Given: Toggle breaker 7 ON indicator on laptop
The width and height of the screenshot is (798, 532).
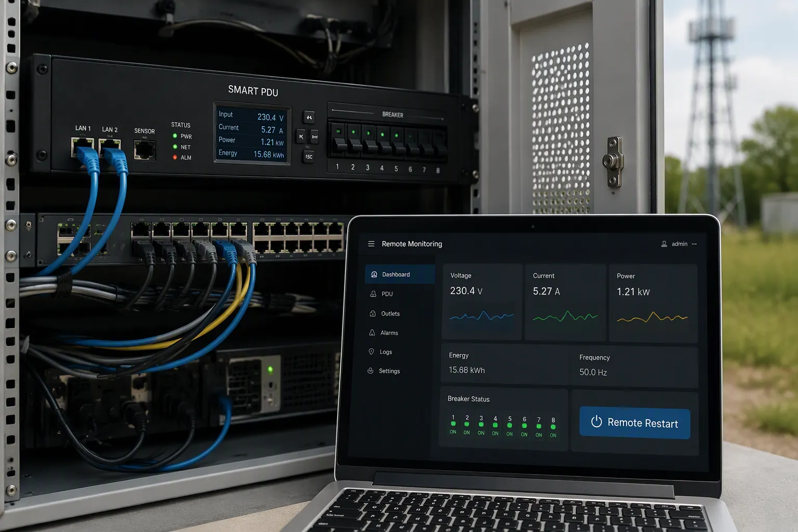Looking at the screenshot, I should [539, 427].
